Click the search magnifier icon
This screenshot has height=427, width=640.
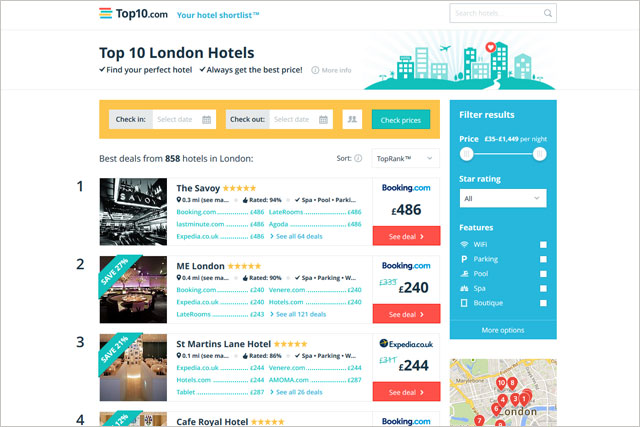(548, 13)
